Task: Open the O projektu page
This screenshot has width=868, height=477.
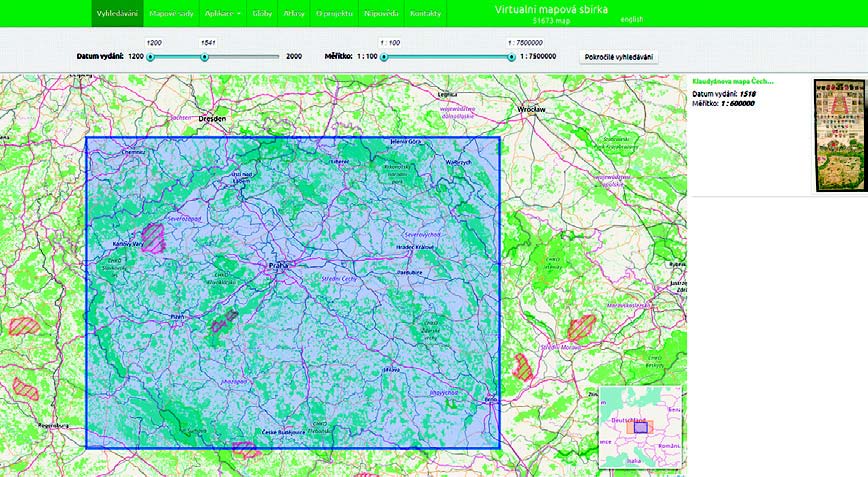Action: pyautogui.click(x=334, y=14)
